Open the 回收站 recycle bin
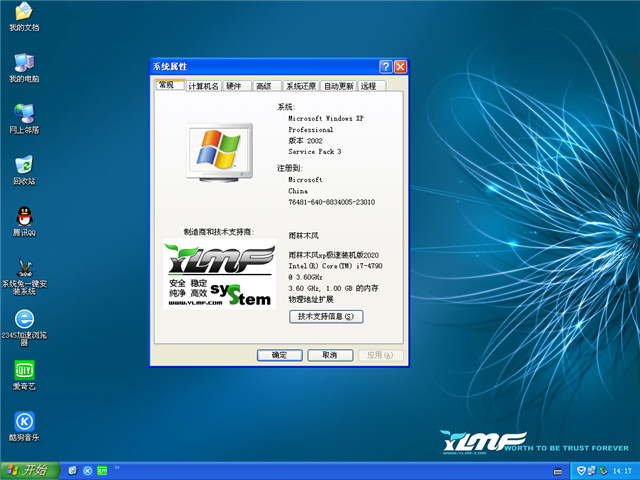The image size is (640, 480). tap(23, 164)
